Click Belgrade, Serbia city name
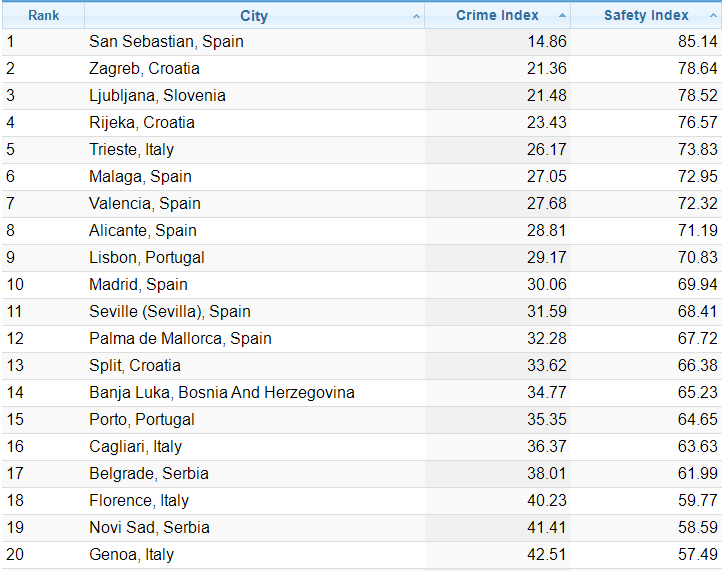The height and width of the screenshot is (571, 724). [148, 474]
